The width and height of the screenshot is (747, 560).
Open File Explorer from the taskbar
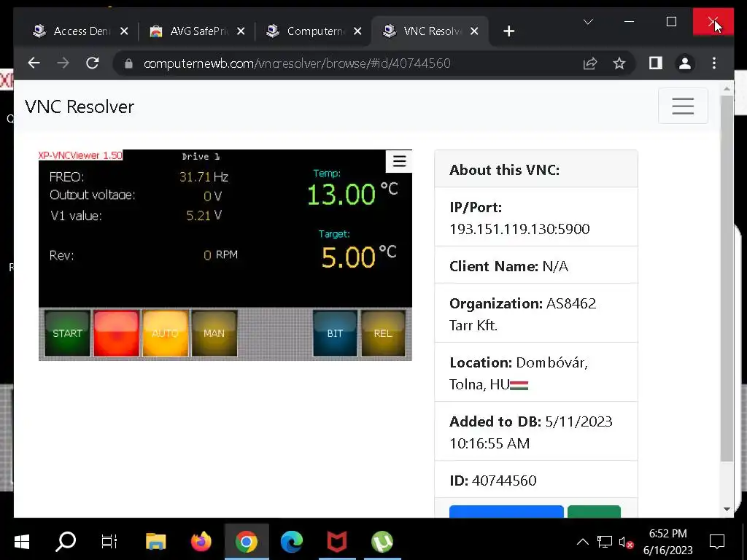(x=155, y=542)
